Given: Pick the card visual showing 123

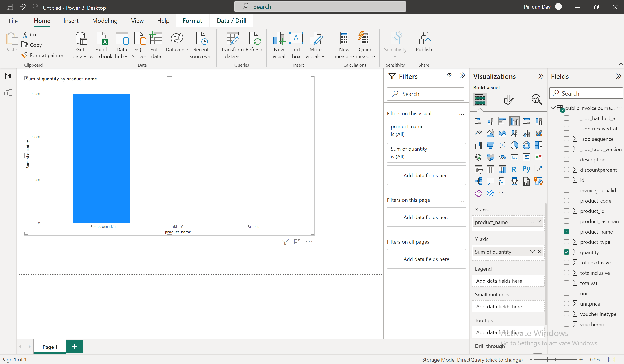Looking at the screenshot, I should click(514, 157).
